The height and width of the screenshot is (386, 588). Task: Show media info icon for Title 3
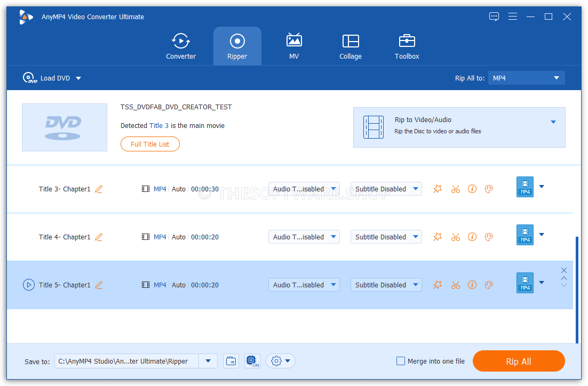pos(472,189)
